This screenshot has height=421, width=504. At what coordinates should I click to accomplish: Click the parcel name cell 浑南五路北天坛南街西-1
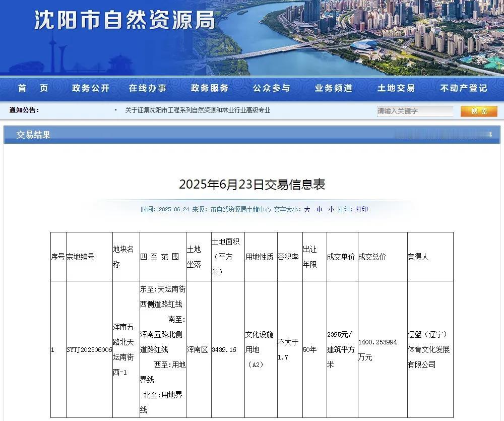click(126, 349)
